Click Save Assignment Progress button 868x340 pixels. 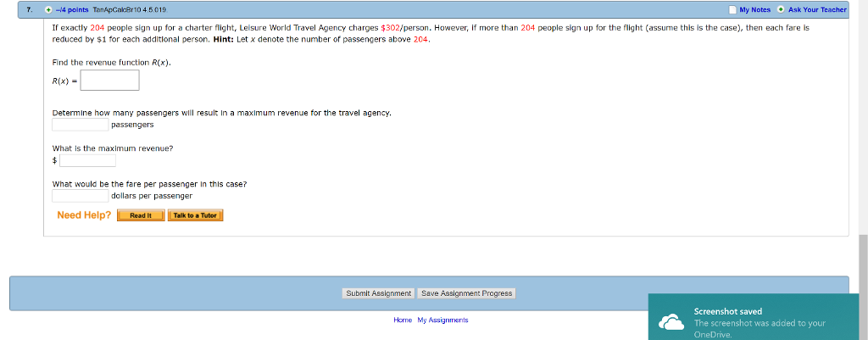click(x=467, y=293)
